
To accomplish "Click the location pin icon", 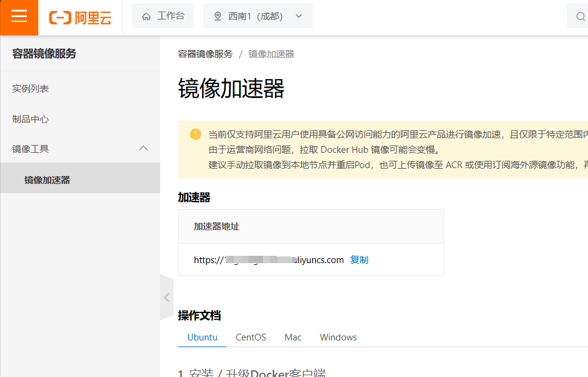I will 217,16.
